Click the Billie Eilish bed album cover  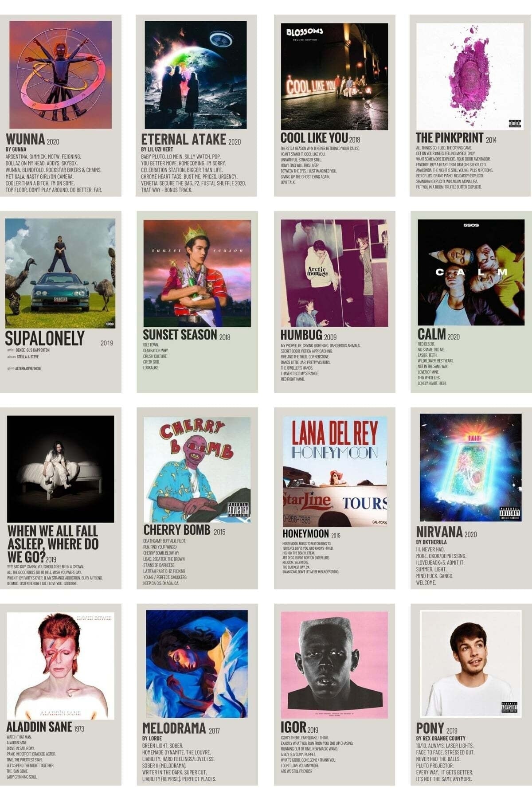pyautogui.click(x=60, y=469)
